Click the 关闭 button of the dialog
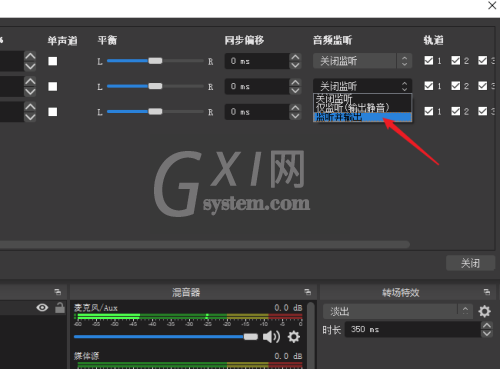This screenshot has height=369, width=500. [x=470, y=263]
